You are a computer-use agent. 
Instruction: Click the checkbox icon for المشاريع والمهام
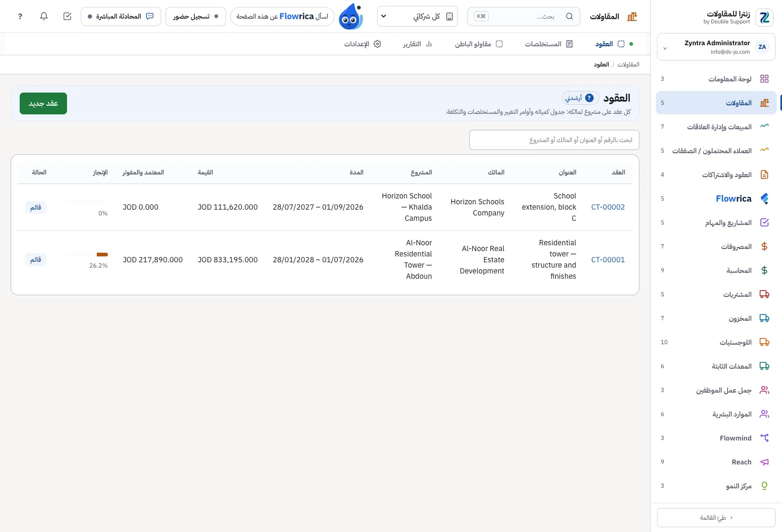coord(764,222)
